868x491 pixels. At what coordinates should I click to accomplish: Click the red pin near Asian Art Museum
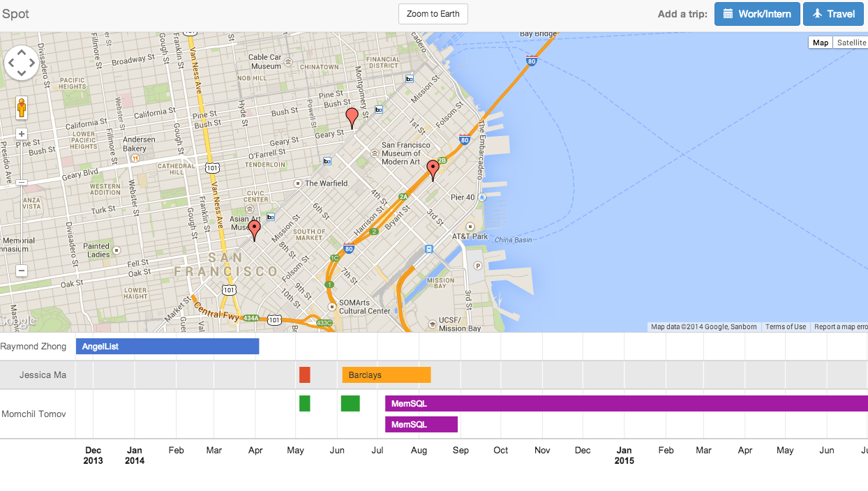point(254,230)
